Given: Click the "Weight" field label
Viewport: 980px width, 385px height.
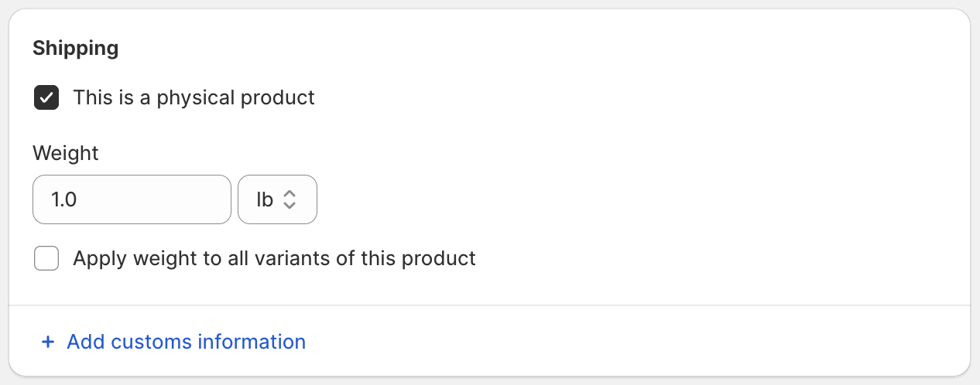Looking at the screenshot, I should pyautogui.click(x=66, y=153).
